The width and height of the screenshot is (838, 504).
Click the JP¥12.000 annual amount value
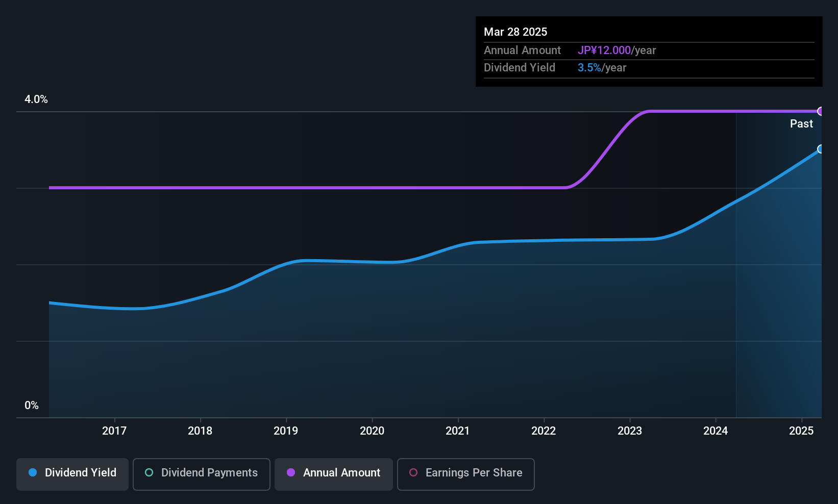[604, 51]
